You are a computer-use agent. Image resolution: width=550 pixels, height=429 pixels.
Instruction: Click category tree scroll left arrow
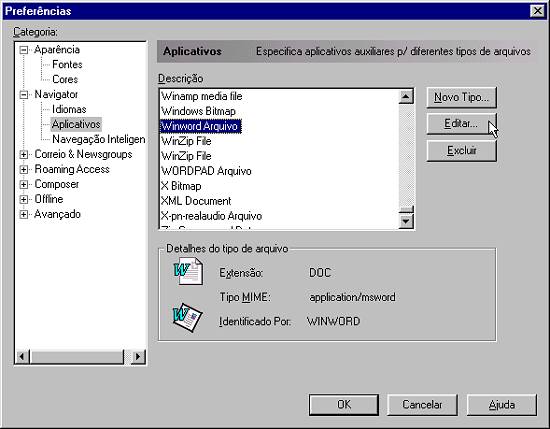pyautogui.click(x=22, y=357)
